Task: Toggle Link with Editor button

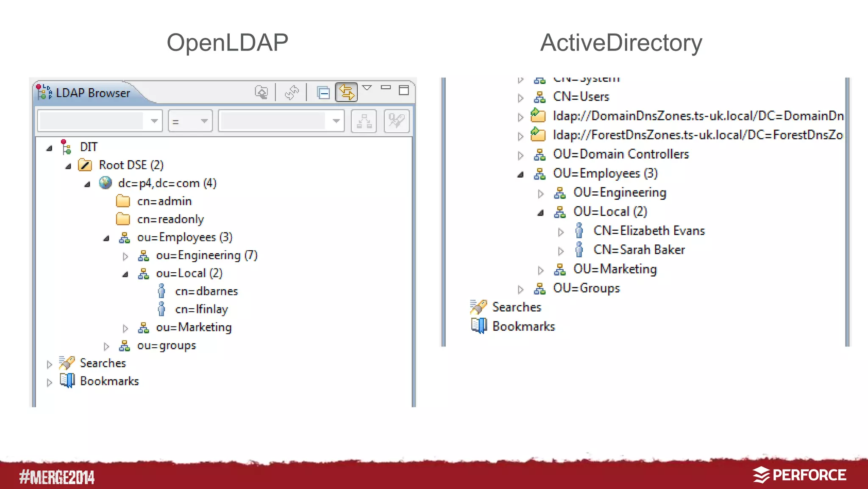Action: (346, 92)
